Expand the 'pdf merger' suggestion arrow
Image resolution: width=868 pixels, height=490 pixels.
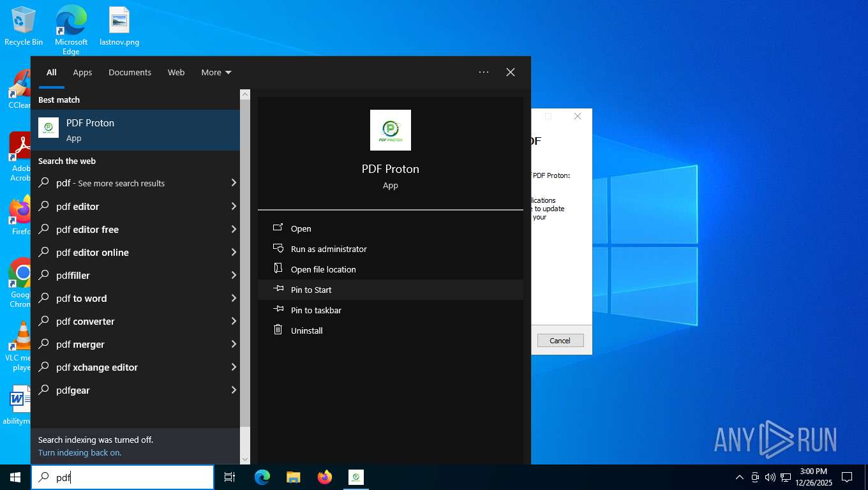pyautogui.click(x=234, y=344)
